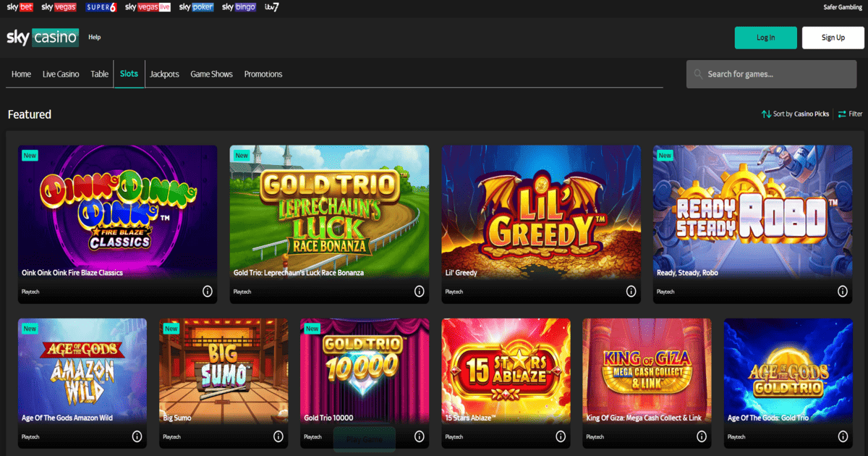
Task: Click the Sign Up button
Action: pyautogui.click(x=833, y=38)
